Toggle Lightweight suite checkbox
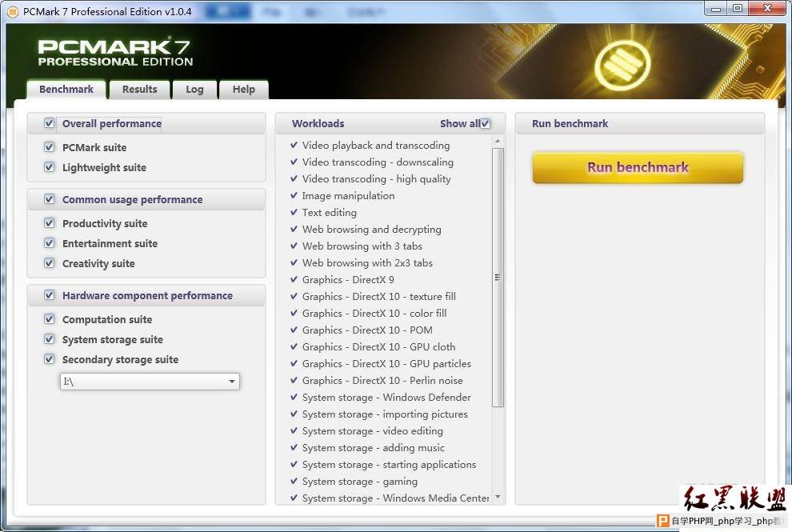Screen dimensions: 792x532 49,167
